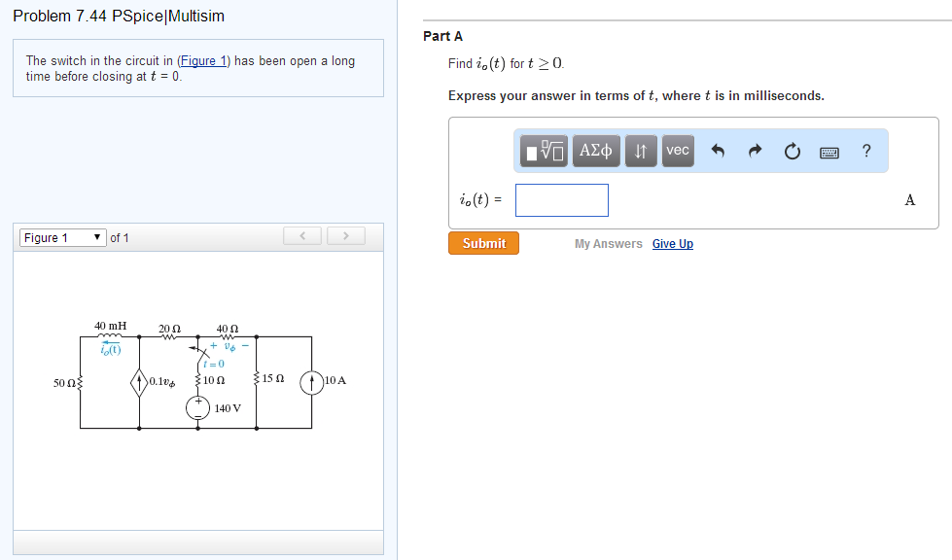Submit your answer for Part A

[x=482, y=243]
